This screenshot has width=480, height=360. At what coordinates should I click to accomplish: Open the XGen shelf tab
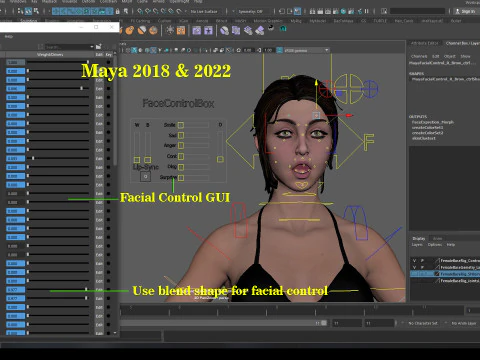click(x=183, y=21)
